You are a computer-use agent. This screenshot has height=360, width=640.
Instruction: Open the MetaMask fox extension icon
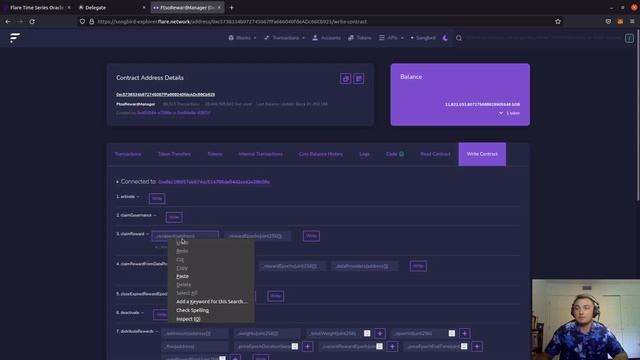(x=620, y=21)
